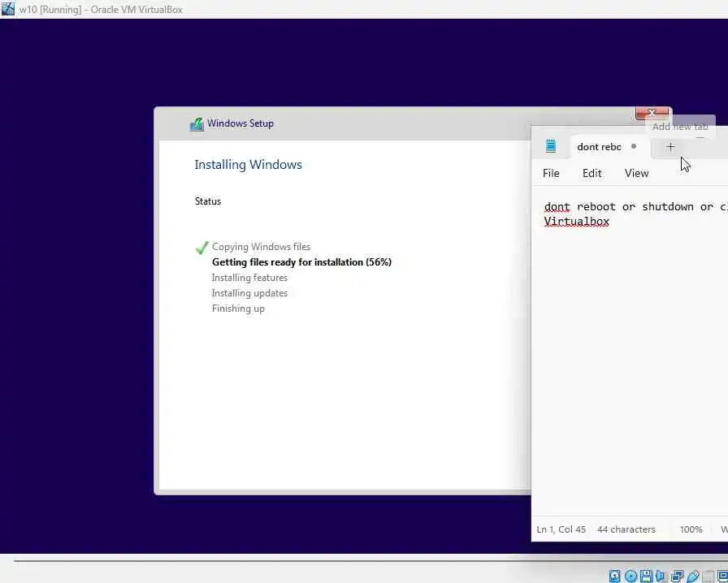Click the optical disc drive status icon
728x583 pixels.
[x=631, y=576]
